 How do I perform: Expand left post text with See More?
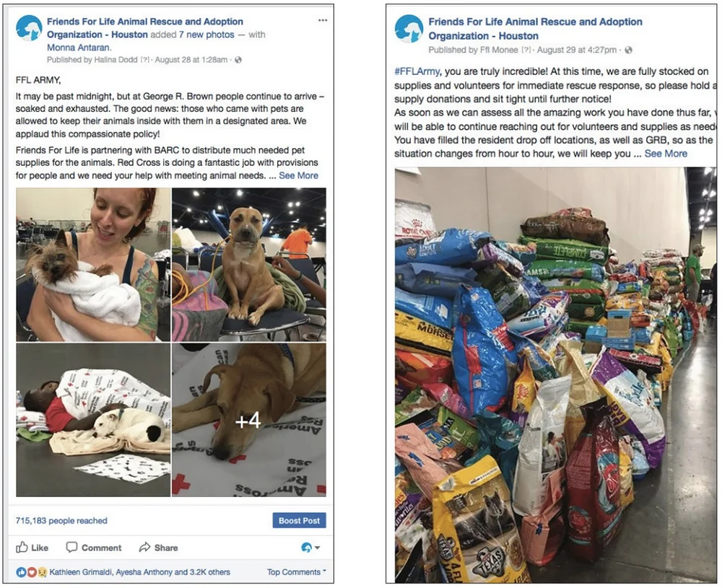click(x=298, y=175)
